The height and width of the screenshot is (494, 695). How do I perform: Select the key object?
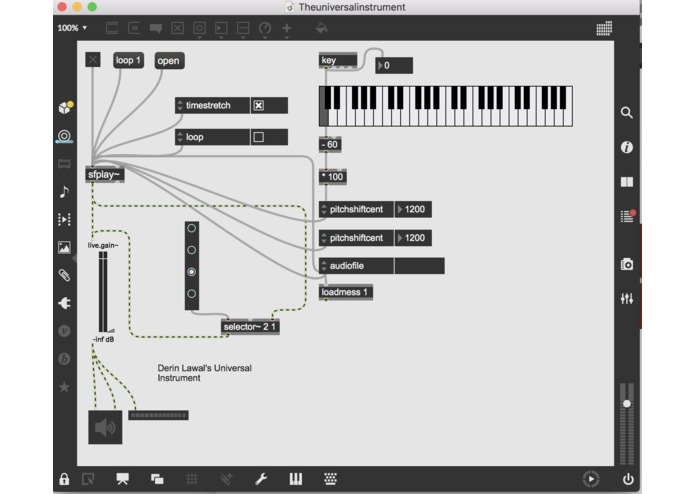coord(338,60)
